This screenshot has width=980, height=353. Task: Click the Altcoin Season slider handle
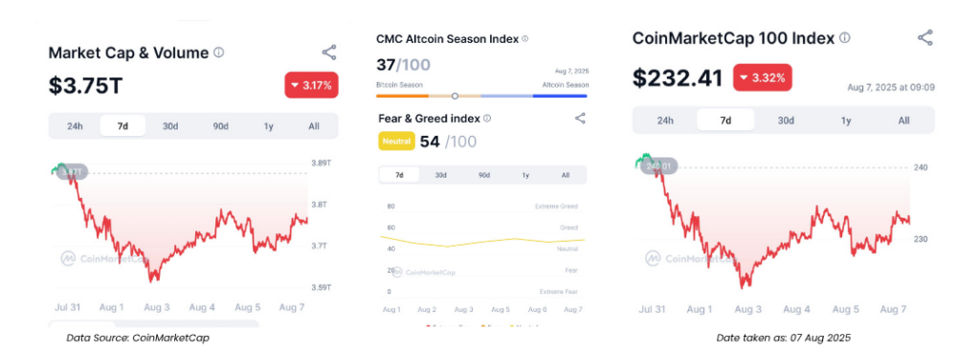455,96
